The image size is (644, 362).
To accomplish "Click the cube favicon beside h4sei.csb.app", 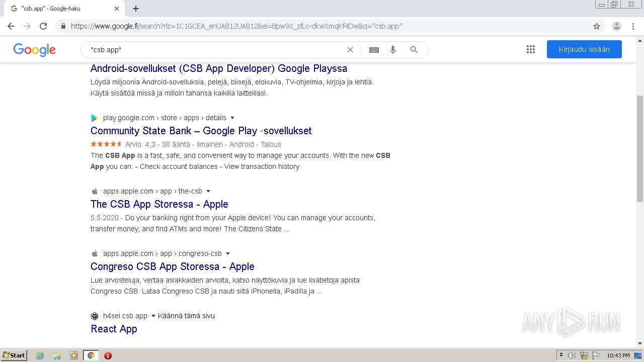I will click(x=94, y=316).
